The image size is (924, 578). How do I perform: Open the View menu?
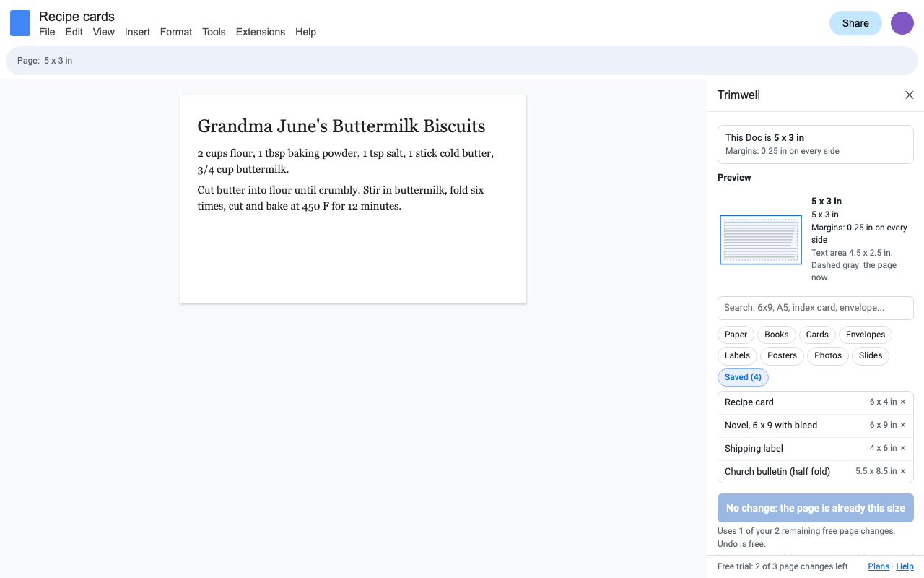tap(104, 32)
